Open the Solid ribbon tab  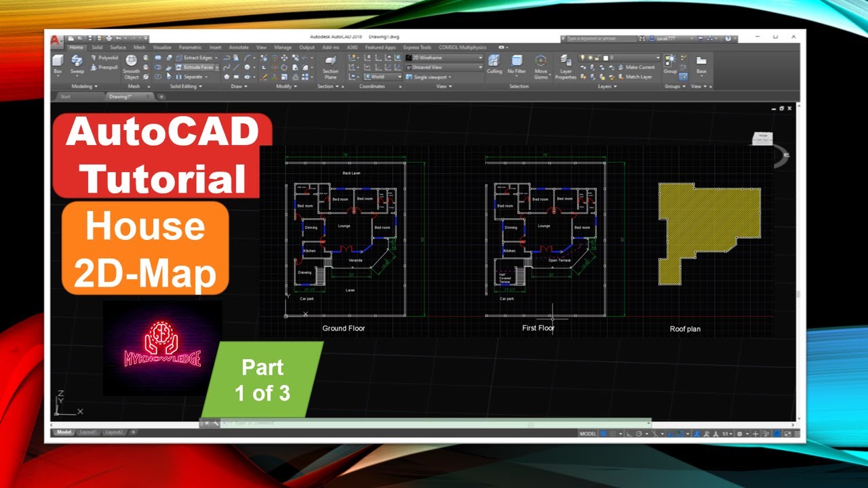[x=97, y=47]
